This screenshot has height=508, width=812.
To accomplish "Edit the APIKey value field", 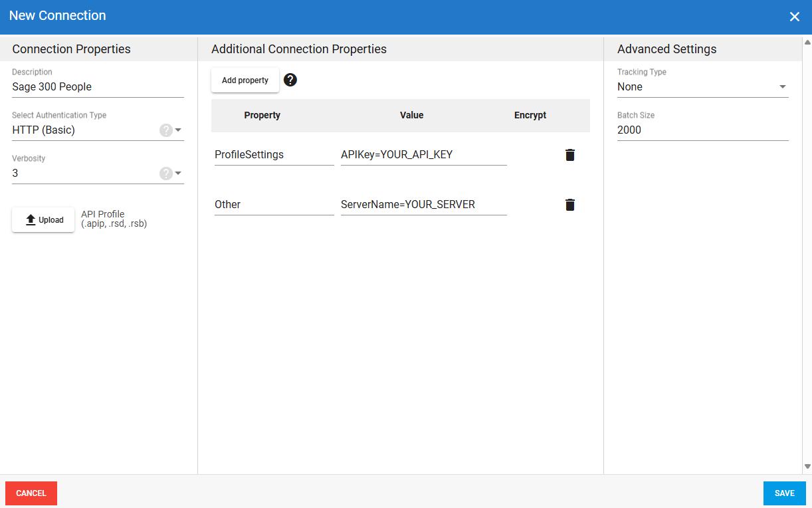I will (x=423, y=155).
